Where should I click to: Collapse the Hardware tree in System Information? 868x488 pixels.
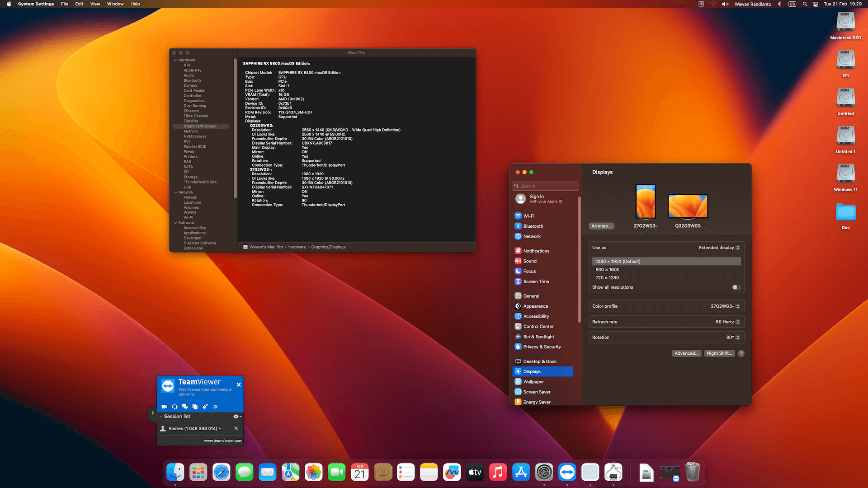[175, 60]
